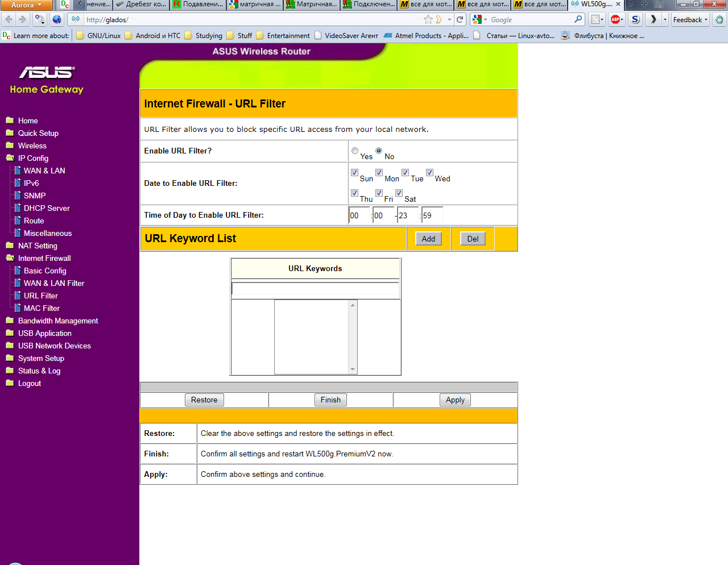Open the Google search engine selector
This screenshot has height=565, width=728.
coord(479,19)
